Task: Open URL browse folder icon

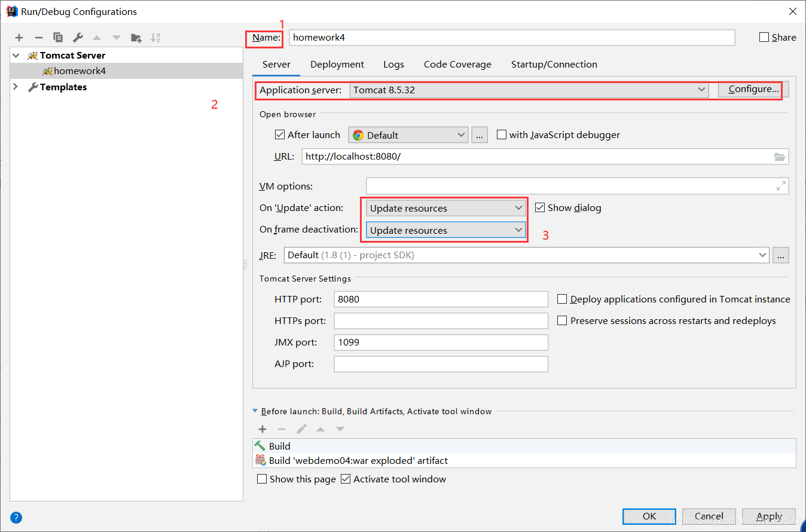Action: pyautogui.click(x=779, y=157)
